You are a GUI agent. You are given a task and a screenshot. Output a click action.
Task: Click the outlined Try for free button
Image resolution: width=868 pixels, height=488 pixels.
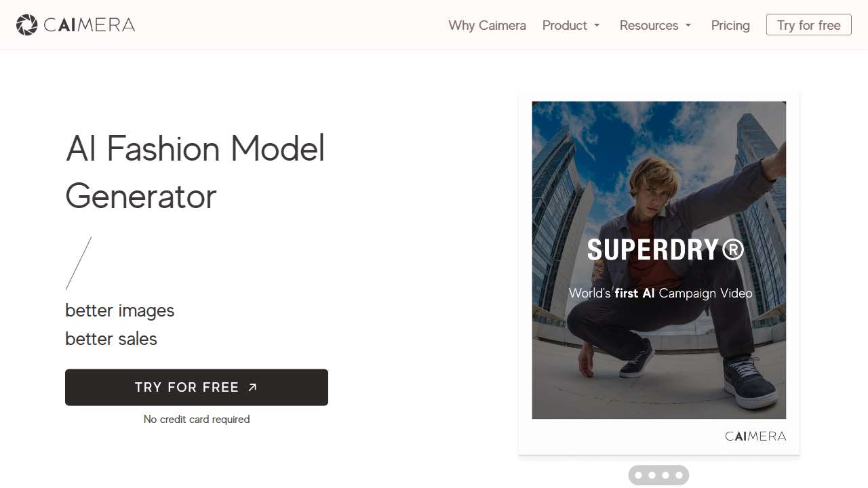pos(808,25)
